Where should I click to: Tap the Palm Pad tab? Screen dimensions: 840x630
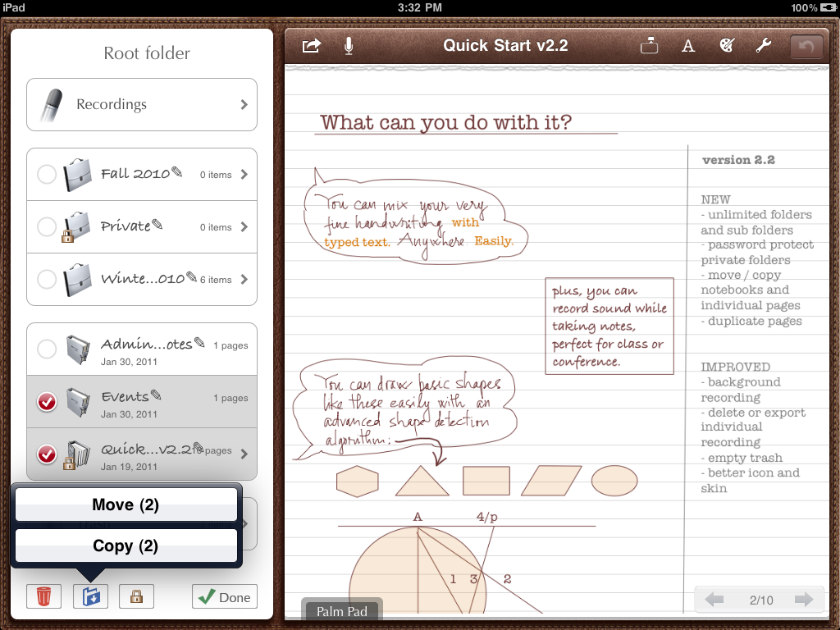coord(342,611)
